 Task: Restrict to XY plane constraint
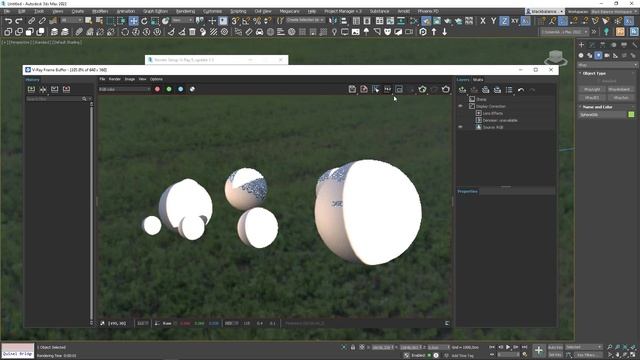[x=515, y=20]
